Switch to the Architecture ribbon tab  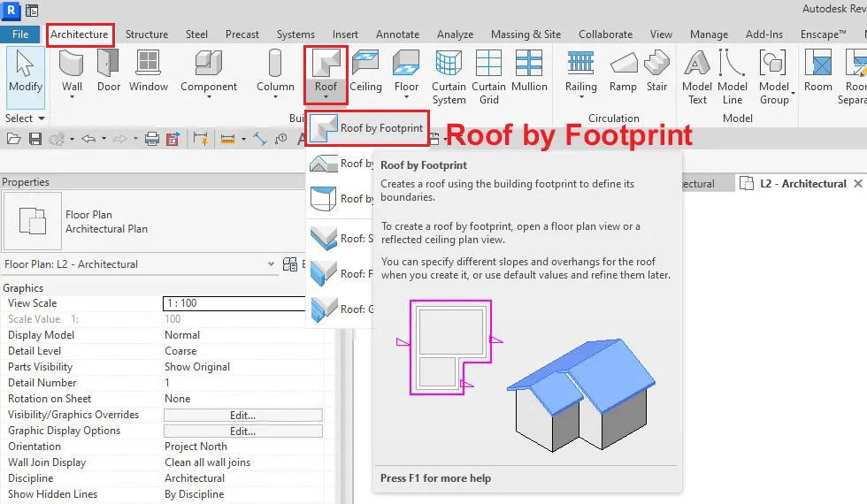(80, 34)
